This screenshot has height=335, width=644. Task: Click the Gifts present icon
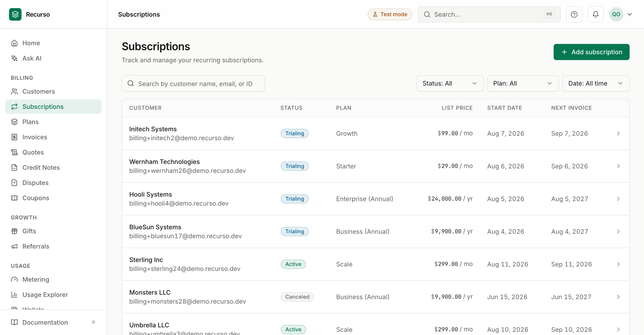coord(14,231)
